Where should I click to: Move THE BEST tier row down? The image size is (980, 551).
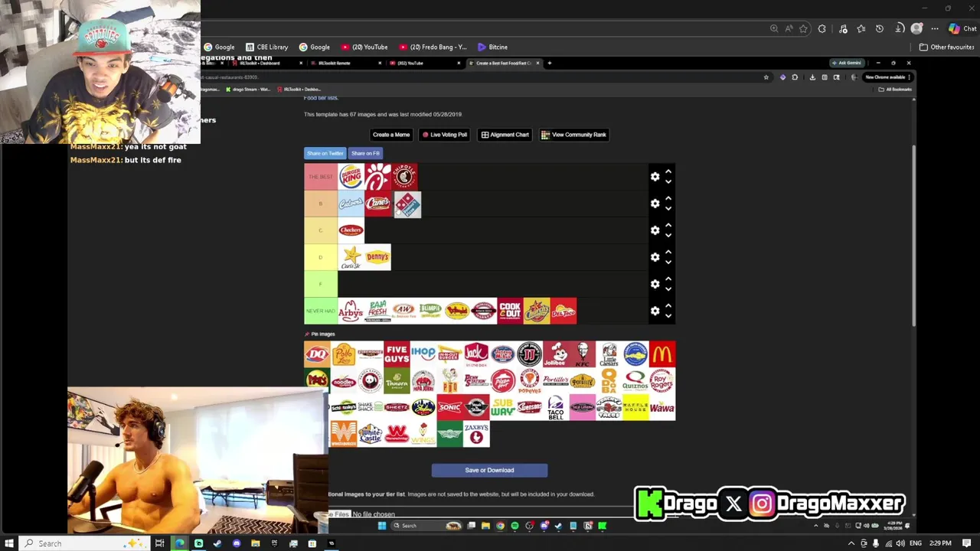click(668, 182)
